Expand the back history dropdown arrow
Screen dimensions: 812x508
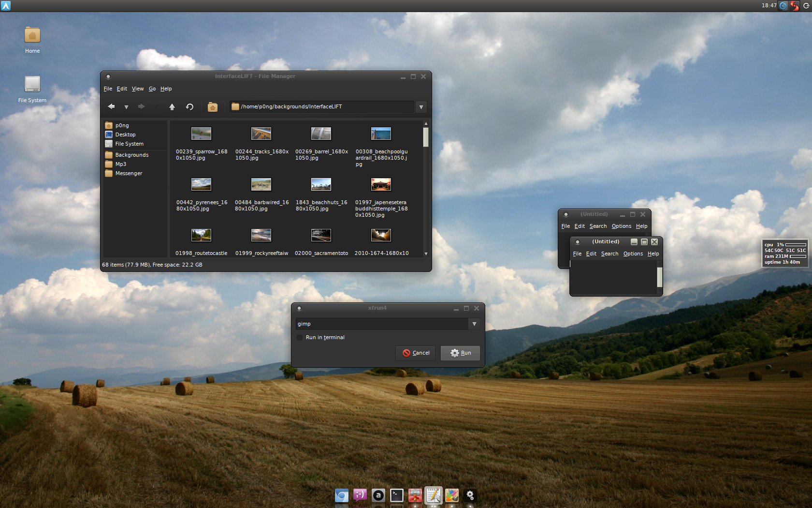coord(126,107)
